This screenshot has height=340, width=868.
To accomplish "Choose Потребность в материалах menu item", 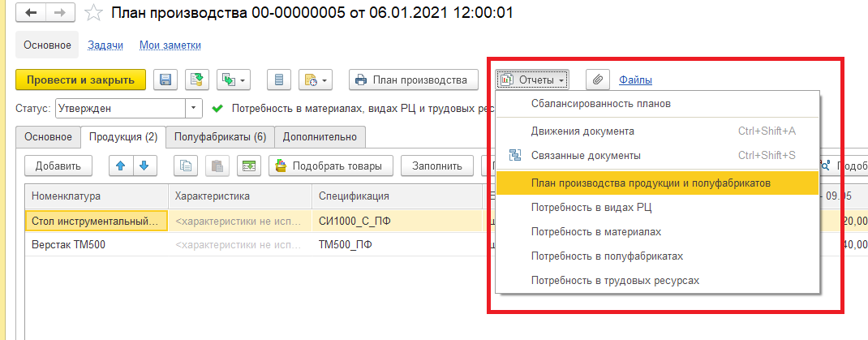I will pyautogui.click(x=595, y=231).
